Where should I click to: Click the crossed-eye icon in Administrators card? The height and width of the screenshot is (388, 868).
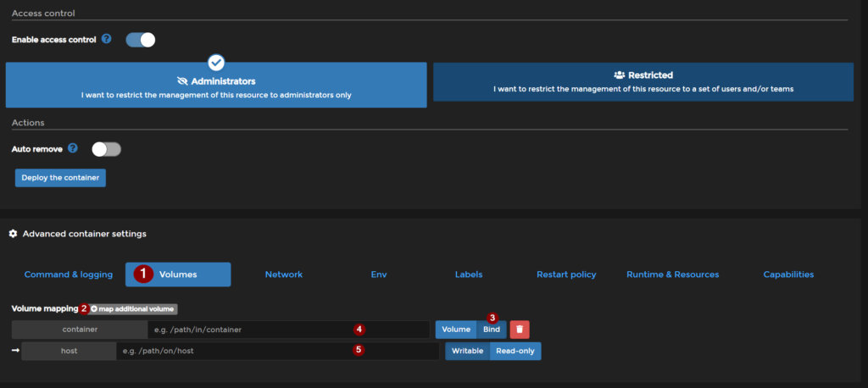click(181, 81)
